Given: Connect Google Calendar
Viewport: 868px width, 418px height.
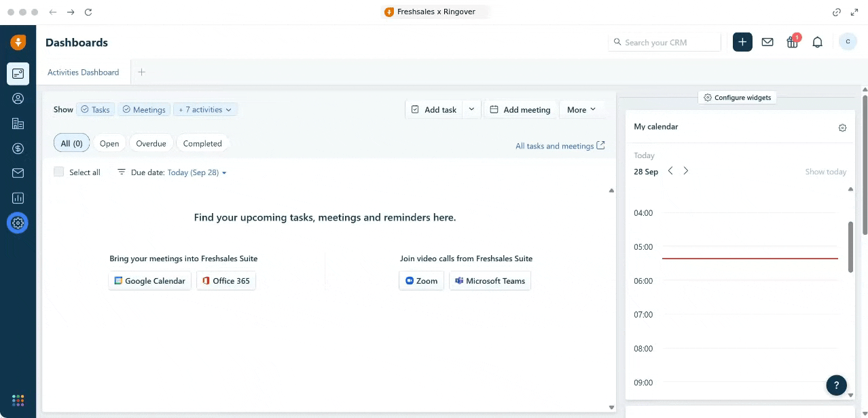Looking at the screenshot, I should click(x=149, y=281).
